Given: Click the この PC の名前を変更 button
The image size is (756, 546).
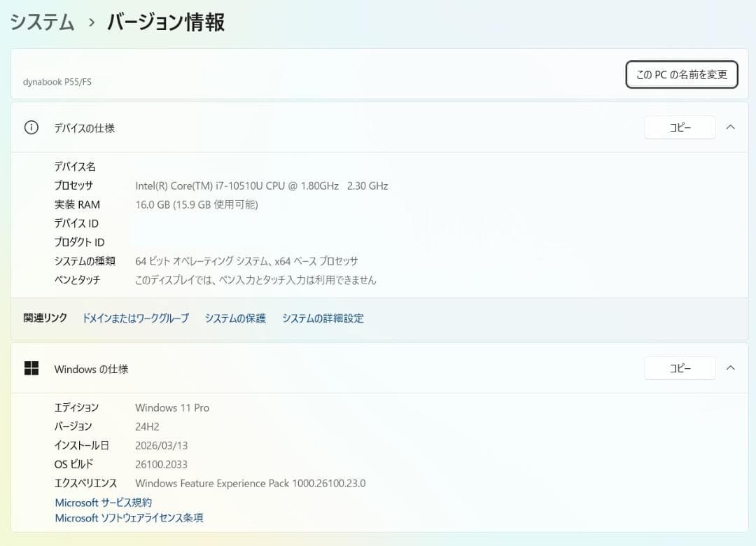Looking at the screenshot, I should coord(681,74).
